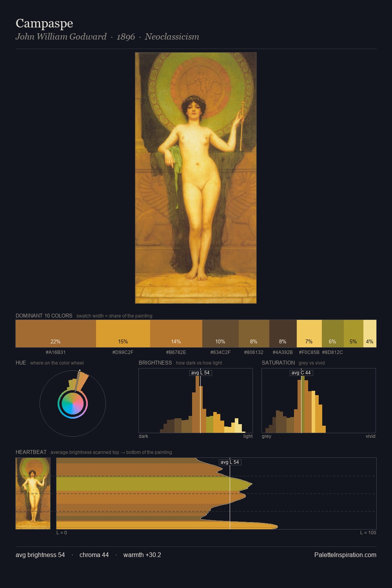Select the 5% mustard-olive swatch
The height and width of the screenshot is (588, 392).
(354, 334)
